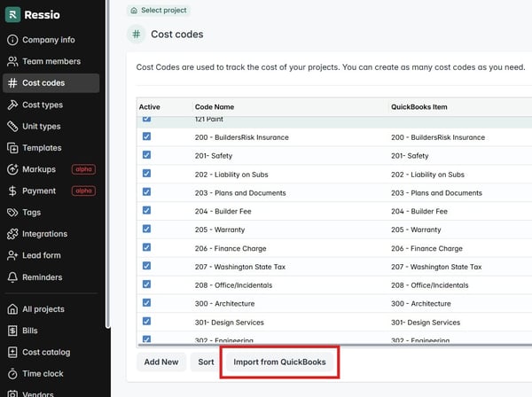
Task: Toggle Active checkbox for 300 - Architecture
Action: coord(146,303)
